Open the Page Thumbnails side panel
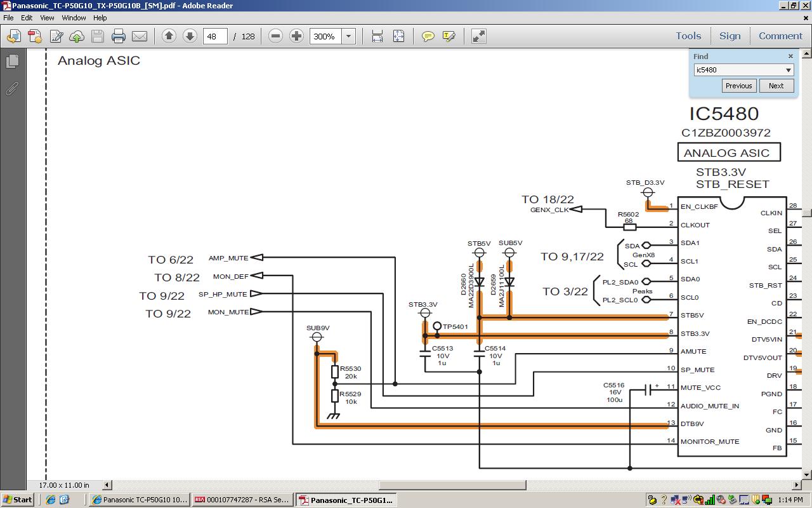 point(12,62)
